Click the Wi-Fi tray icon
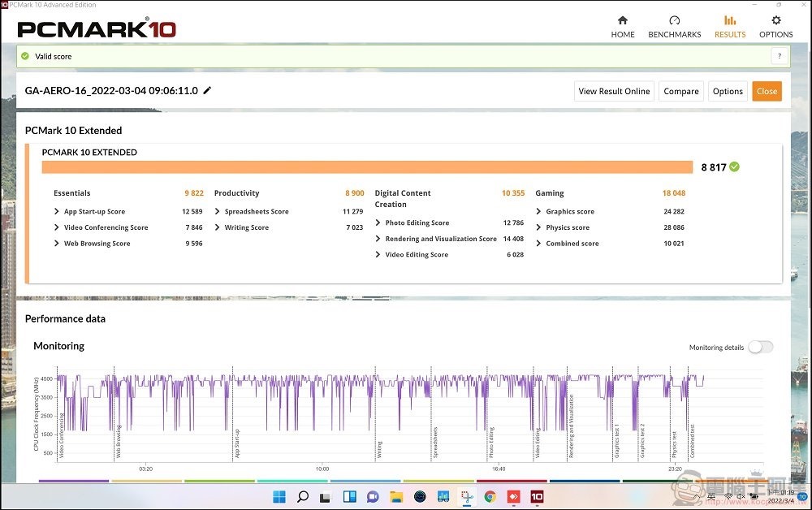 point(728,497)
